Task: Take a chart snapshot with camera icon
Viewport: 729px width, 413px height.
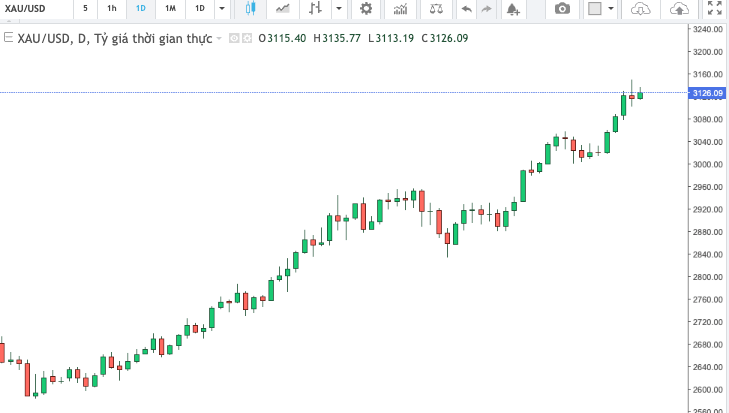Action: pos(562,8)
